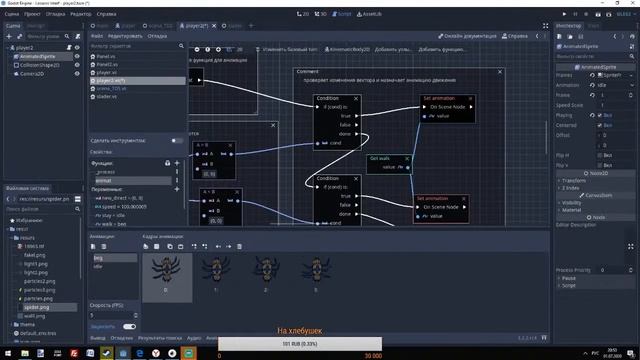Image resolution: width=640 pixels, height=360 pixels.
Task: Run the project with the play button
Action: (x=564, y=14)
